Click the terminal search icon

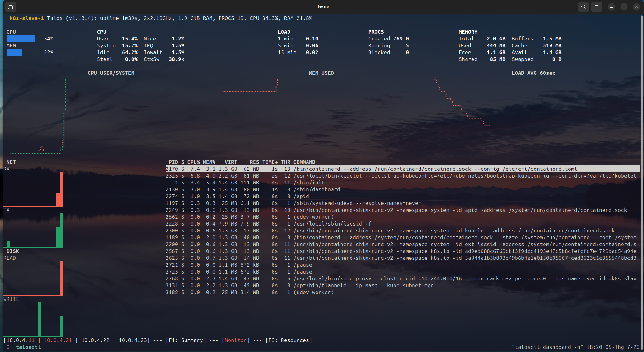coord(583,7)
